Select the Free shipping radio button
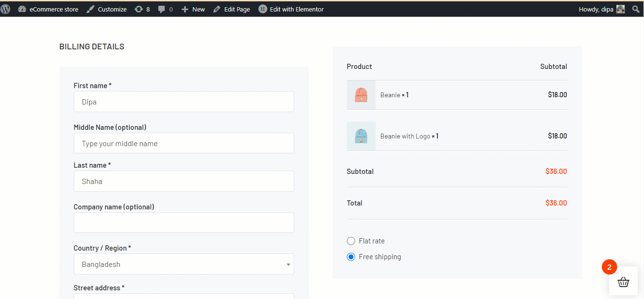Screen dimensions: 644x299 click(x=351, y=257)
